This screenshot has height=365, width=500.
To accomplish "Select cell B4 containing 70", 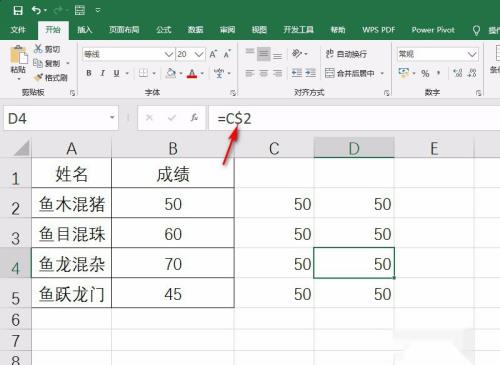I will click(173, 263).
